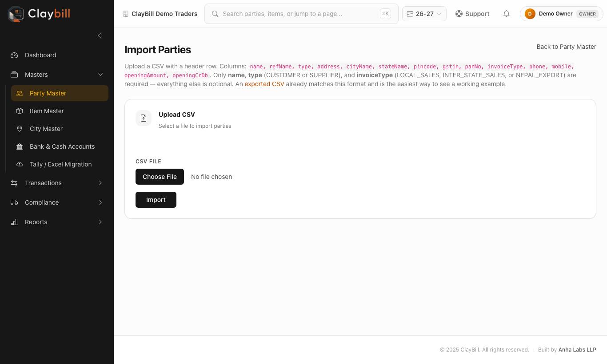Screen dimensions: 607x364
Task: Focus the search parties, items field
Action: (x=301, y=14)
